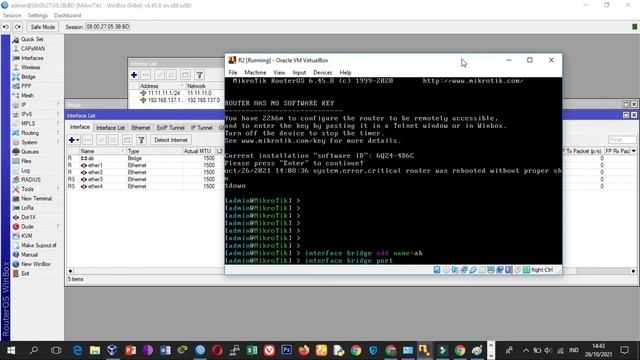
Task: Open VirtualBox Machine menu
Action: coord(255,73)
